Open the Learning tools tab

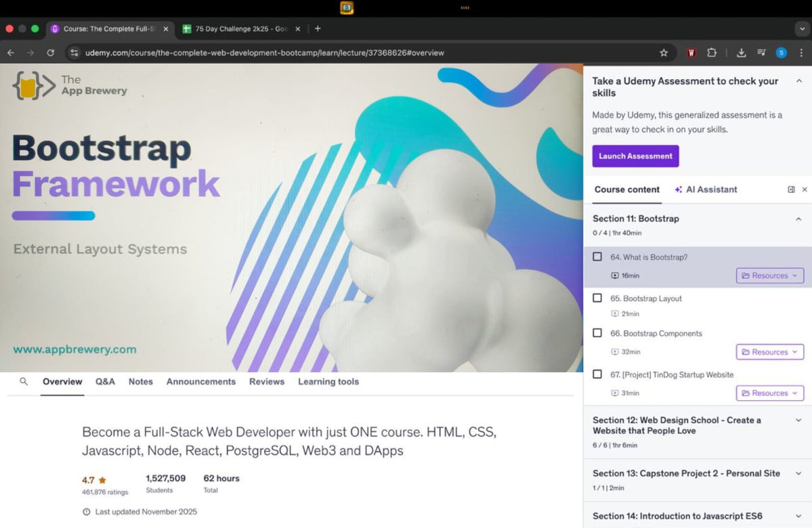pyautogui.click(x=328, y=382)
